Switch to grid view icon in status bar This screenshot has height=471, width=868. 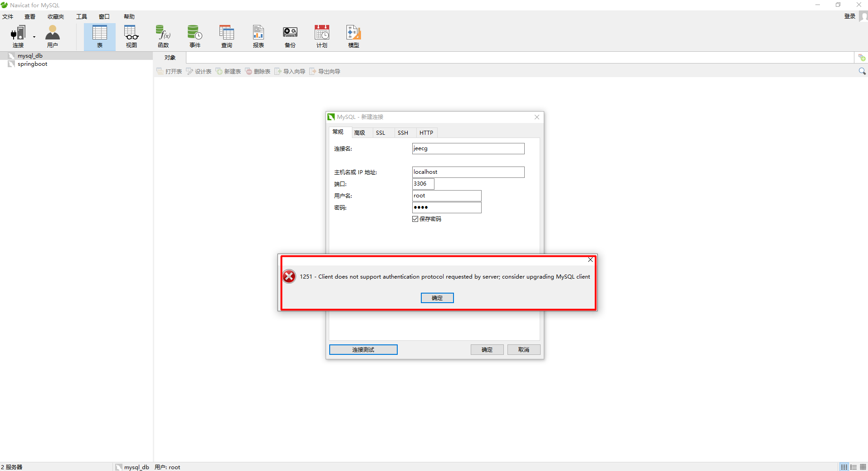point(863,467)
